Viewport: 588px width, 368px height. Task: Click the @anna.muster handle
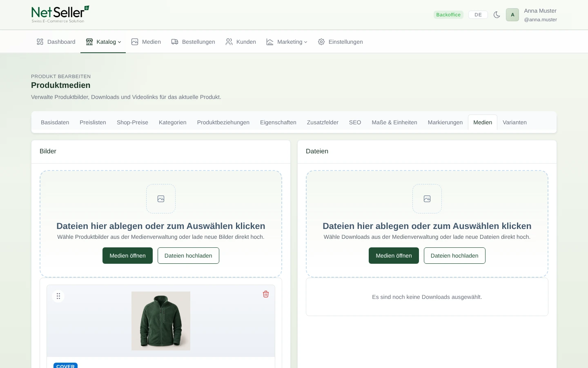(x=540, y=20)
